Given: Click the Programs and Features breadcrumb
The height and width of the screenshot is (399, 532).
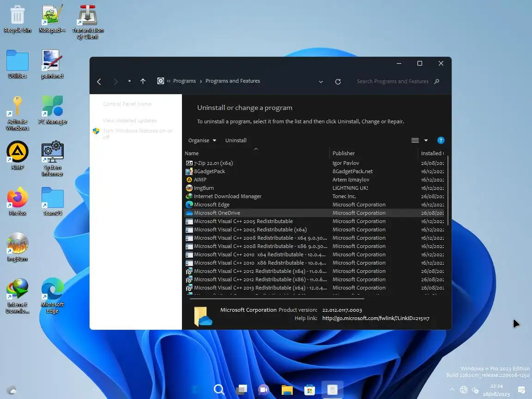Looking at the screenshot, I should click(x=233, y=81).
